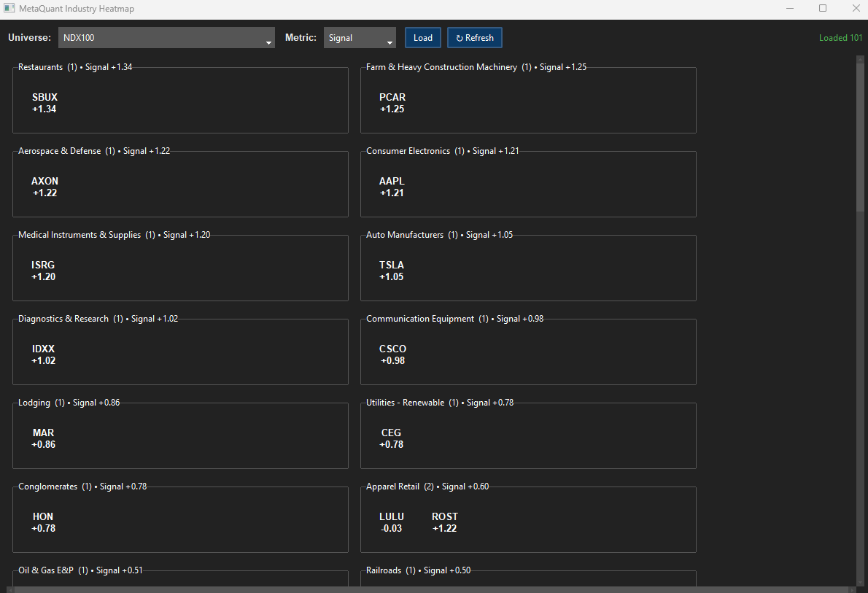
Task: Click the ROST ticker tile
Action: pos(444,523)
